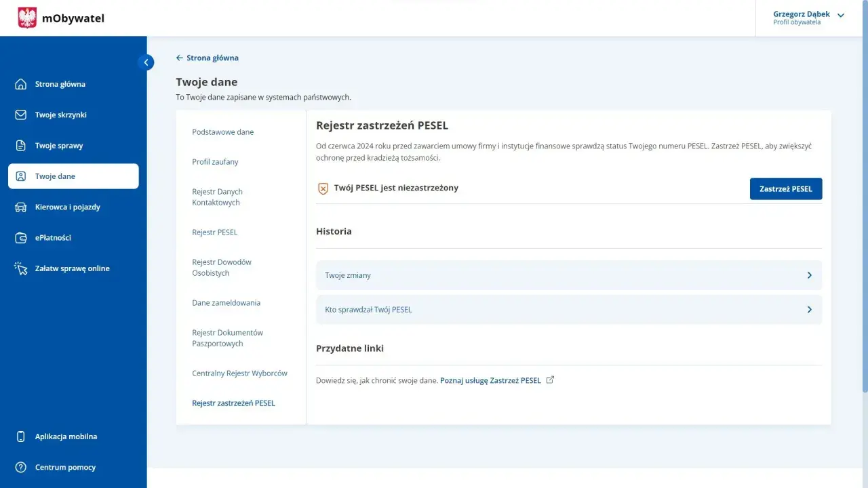The height and width of the screenshot is (488, 868).
Task: Click the external link icon after Zastrzeż PESEL link
Action: 550,380
